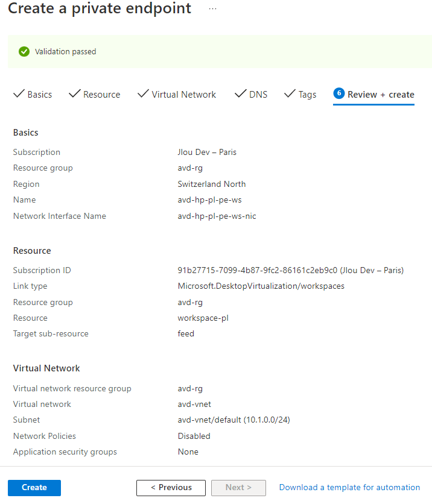Select the Review + create tab
Viewport: 432px width, 504px height.
click(374, 95)
